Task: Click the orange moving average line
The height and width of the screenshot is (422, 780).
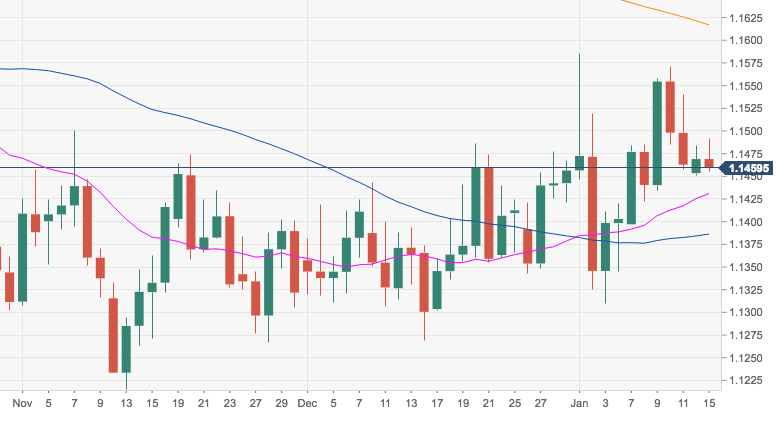Action: 667,12
